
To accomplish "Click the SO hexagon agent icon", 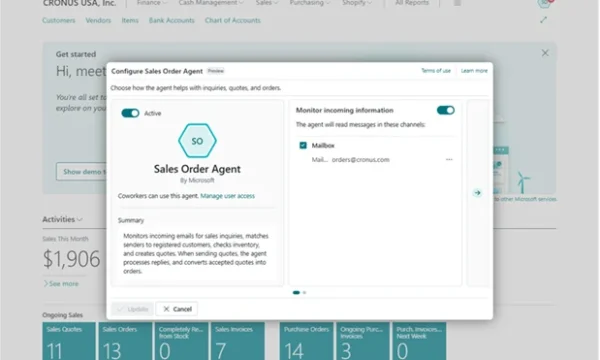I will (197, 141).
